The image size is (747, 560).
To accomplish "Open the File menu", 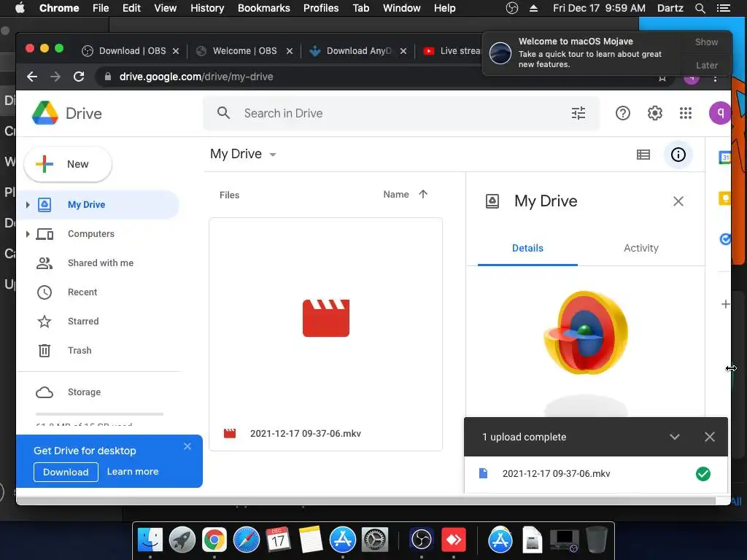I will tap(101, 8).
